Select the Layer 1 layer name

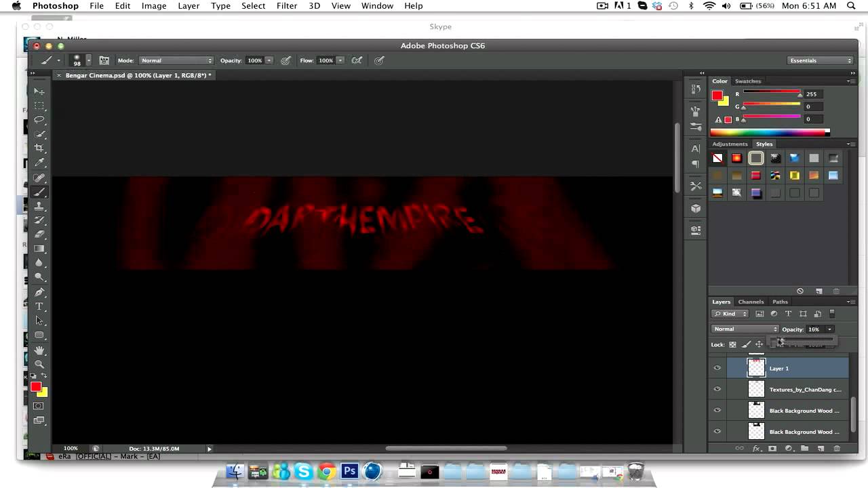coord(779,369)
